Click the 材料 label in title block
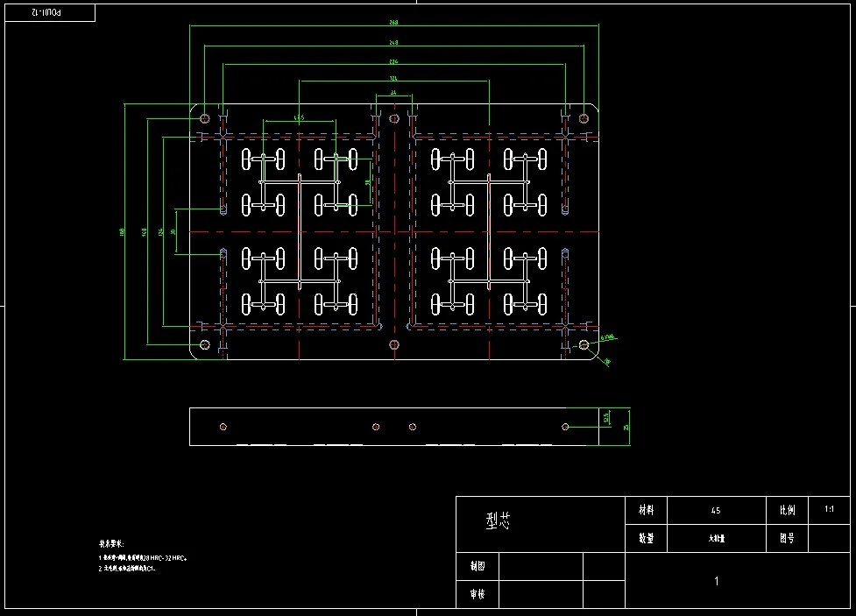The height and width of the screenshot is (616, 856). (647, 509)
